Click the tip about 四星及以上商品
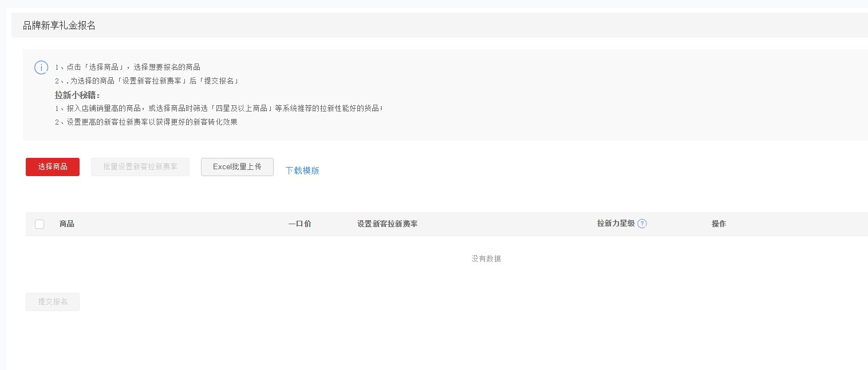This screenshot has height=370, width=868. pos(219,108)
